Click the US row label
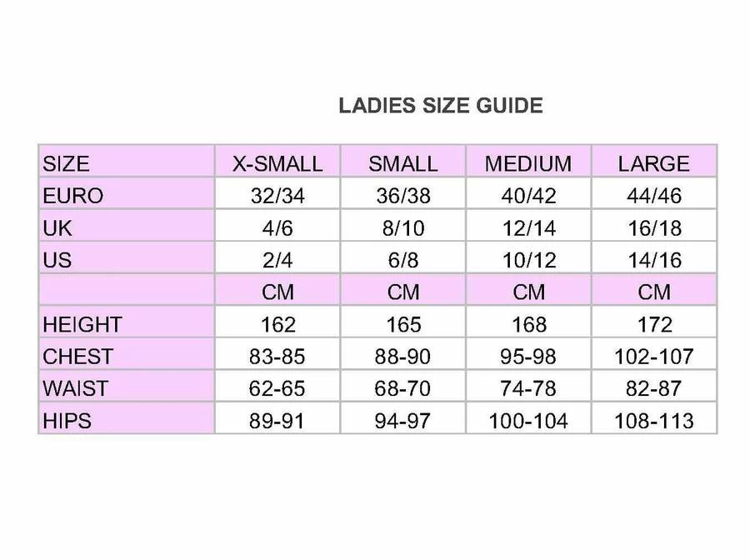Viewport: 750px width, 560px height. point(57,260)
